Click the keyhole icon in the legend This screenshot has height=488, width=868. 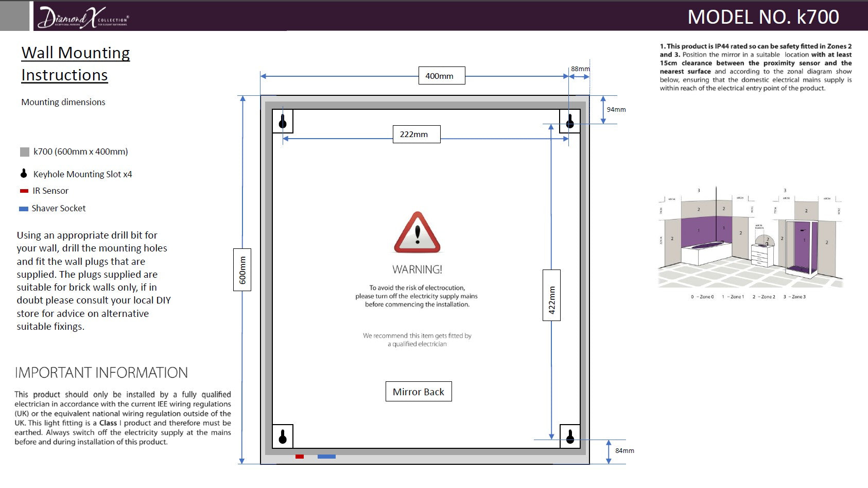pos(24,173)
